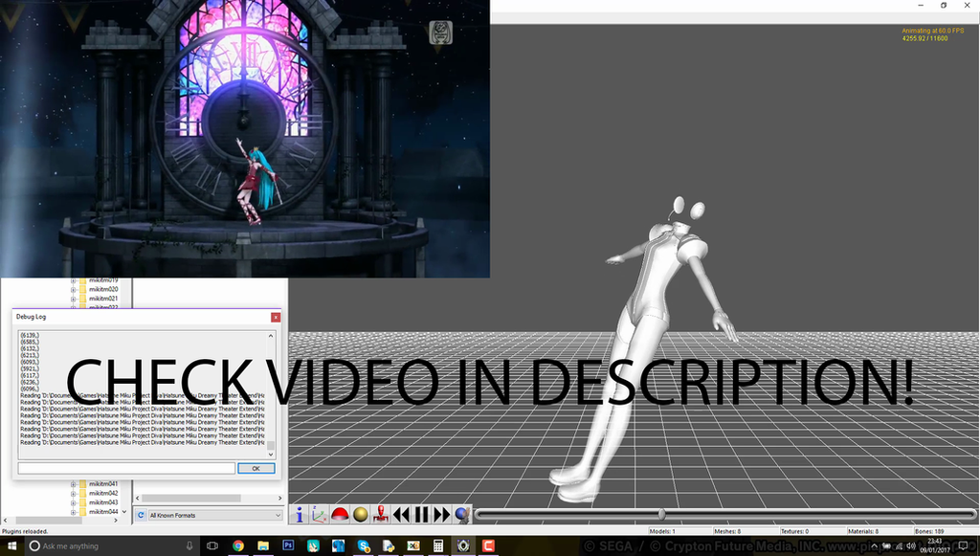The width and height of the screenshot is (980, 556).
Task: Refresh the file list with the reload icon
Action: tap(141, 516)
